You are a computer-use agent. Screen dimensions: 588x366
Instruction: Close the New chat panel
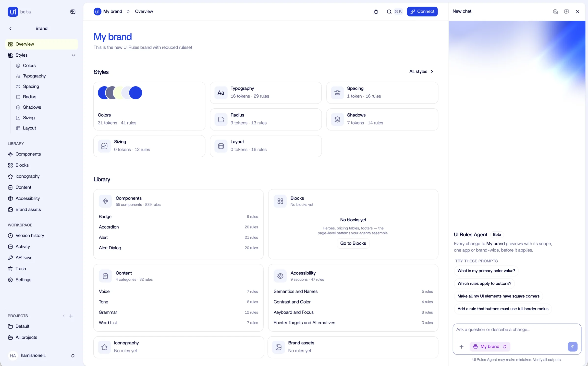point(577,12)
